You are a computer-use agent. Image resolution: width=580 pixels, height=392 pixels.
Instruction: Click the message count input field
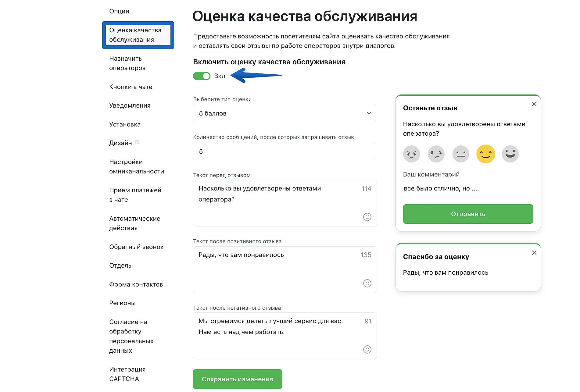[x=284, y=151]
